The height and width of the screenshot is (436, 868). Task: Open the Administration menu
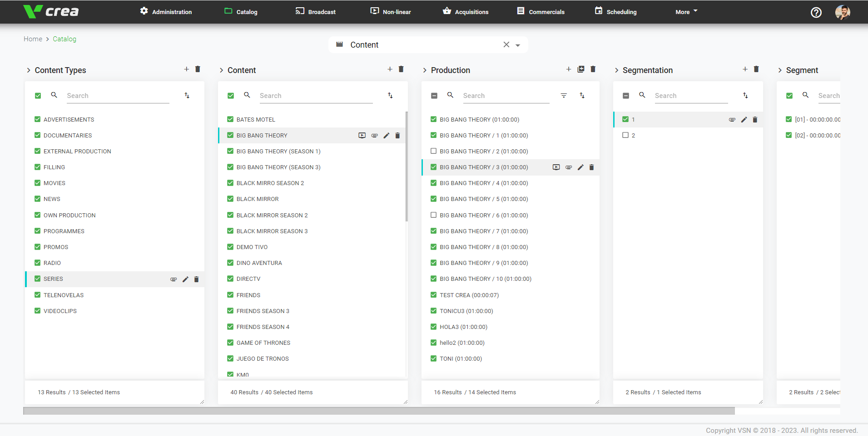click(166, 11)
